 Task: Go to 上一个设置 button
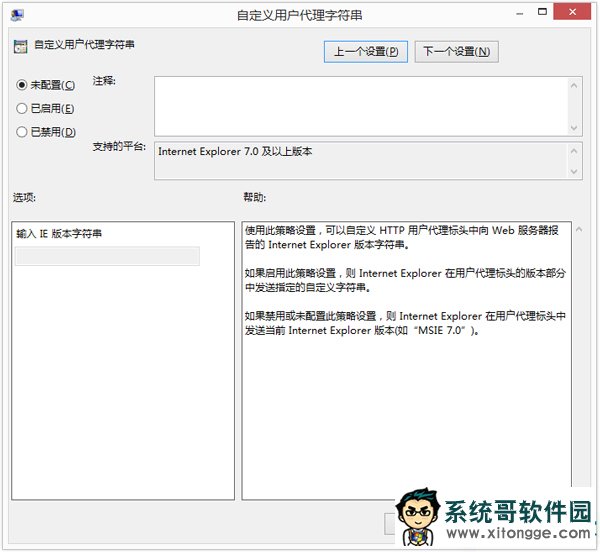point(366,52)
